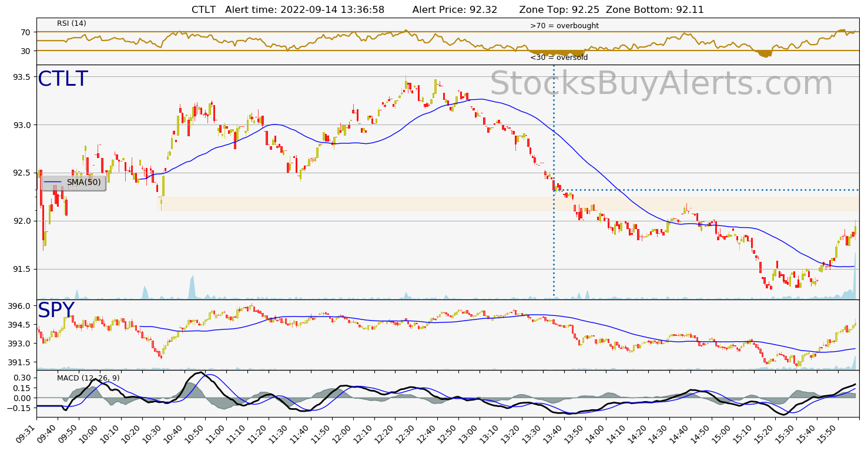Click the '<30 = oversold' annotation
This screenshot has width=868, height=451.
click(559, 58)
